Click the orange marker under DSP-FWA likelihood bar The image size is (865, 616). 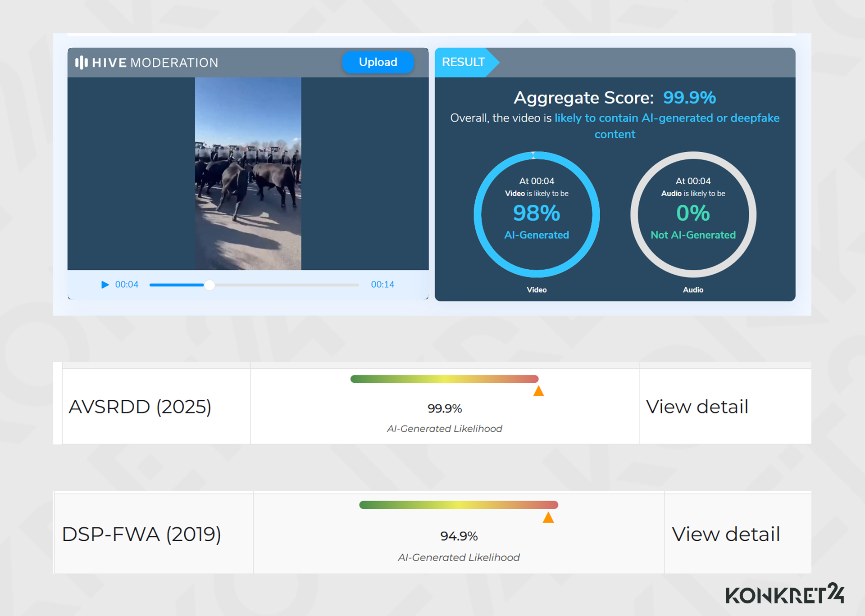pos(548,518)
